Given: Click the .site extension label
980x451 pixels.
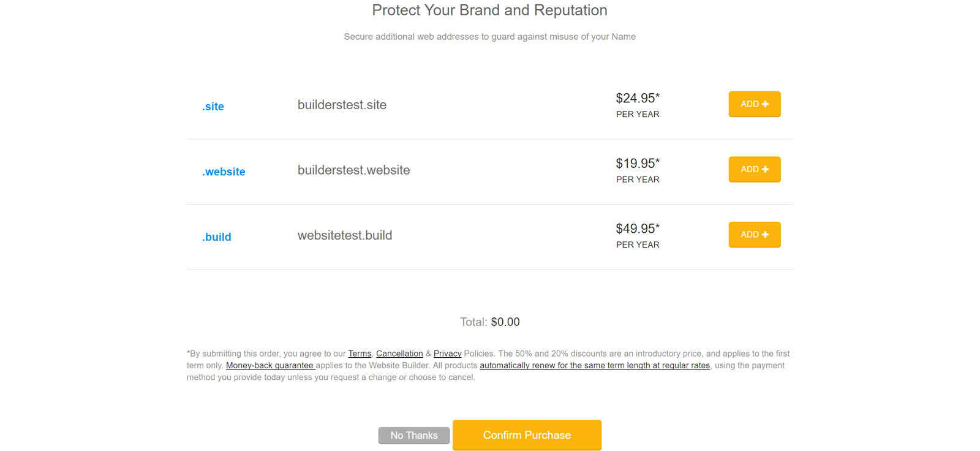Looking at the screenshot, I should click(x=213, y=107).
